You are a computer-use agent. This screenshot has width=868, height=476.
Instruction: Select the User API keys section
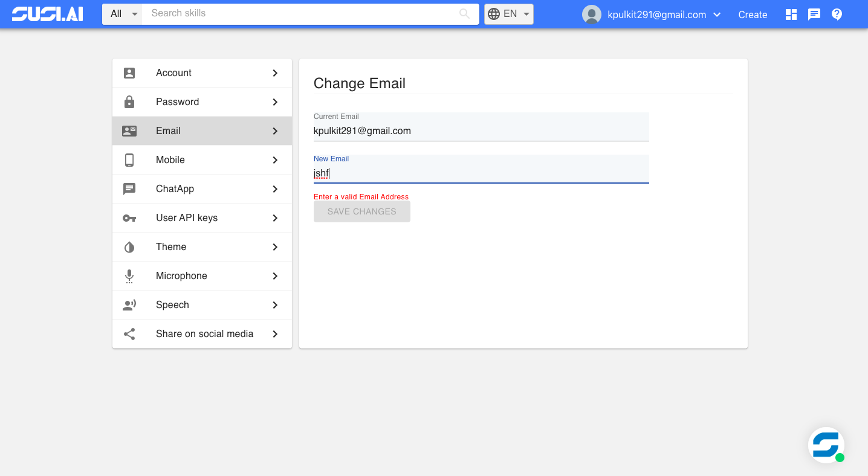pos(187,217)
